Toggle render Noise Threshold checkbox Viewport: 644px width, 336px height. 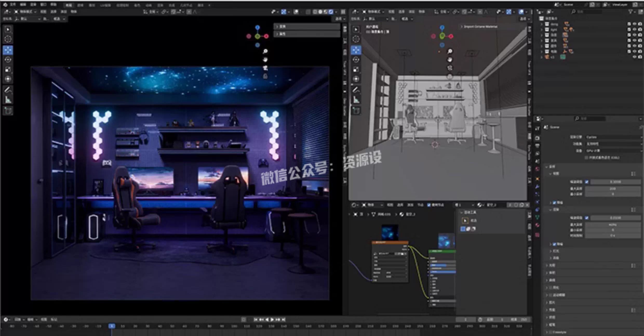587,218
